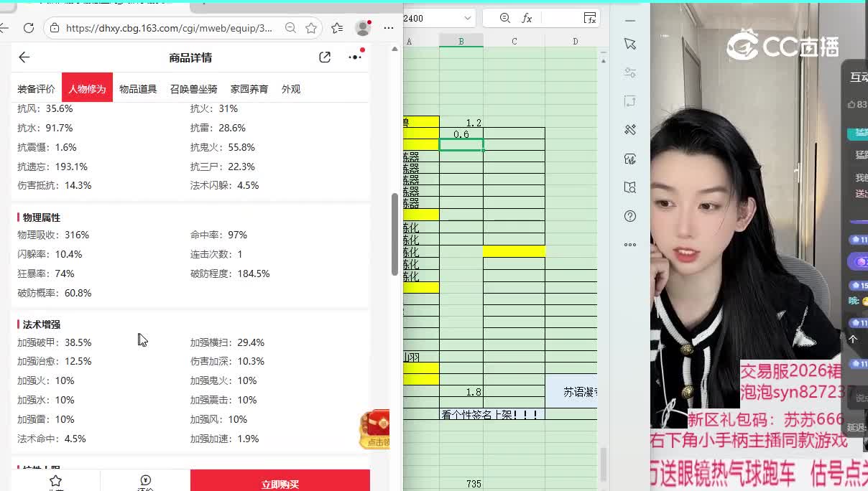The image size is (868, 491).
Task: Bookmark this page with the star icon
Action: (x=311, y=28)
